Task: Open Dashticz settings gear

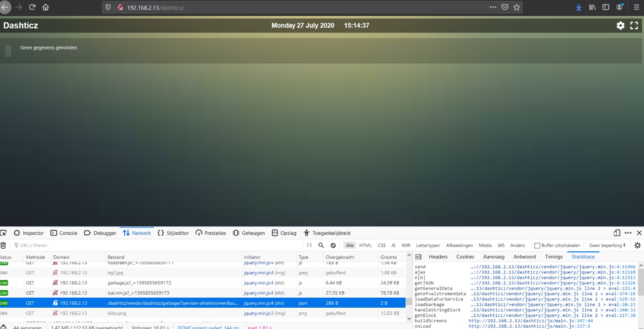Action: (x=621, y=25)
